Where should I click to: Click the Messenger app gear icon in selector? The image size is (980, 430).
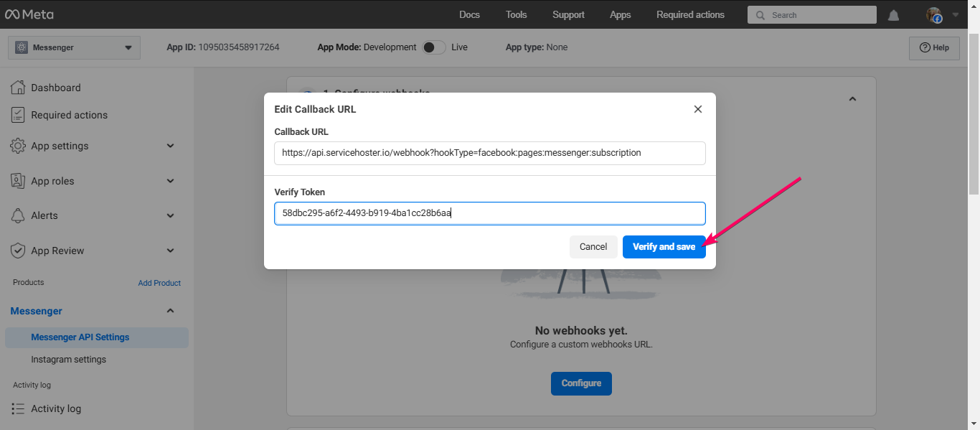click(x=22, y=47)
